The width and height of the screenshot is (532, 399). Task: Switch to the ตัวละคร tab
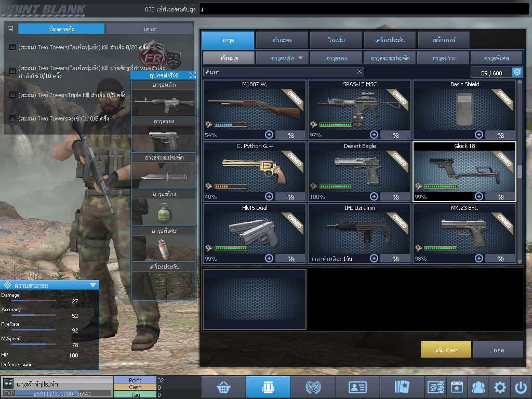282,40
